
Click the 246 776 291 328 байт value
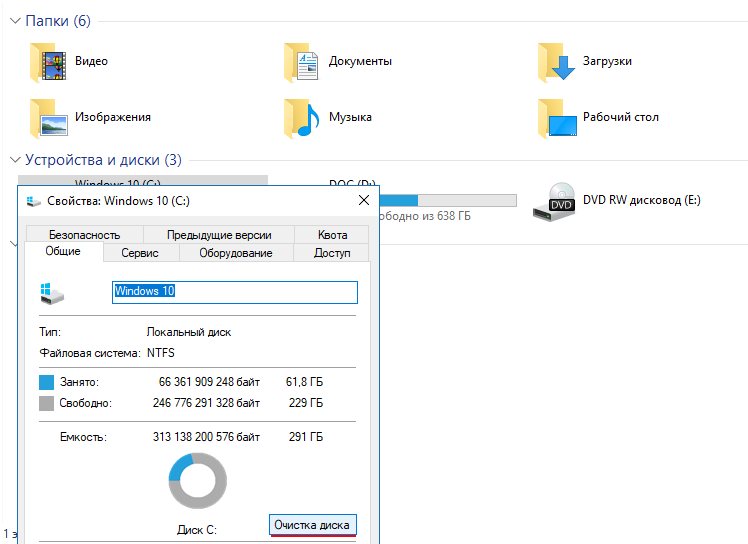pos(207,403)
